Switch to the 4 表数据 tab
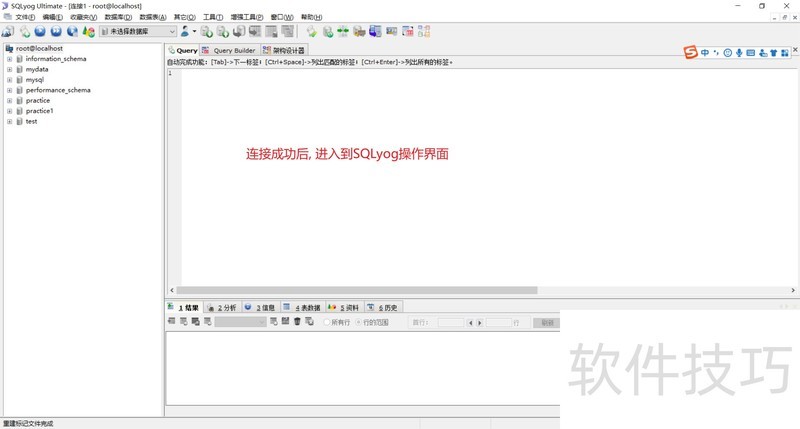Viewport: 800px width, 429px height. (302, 308)
